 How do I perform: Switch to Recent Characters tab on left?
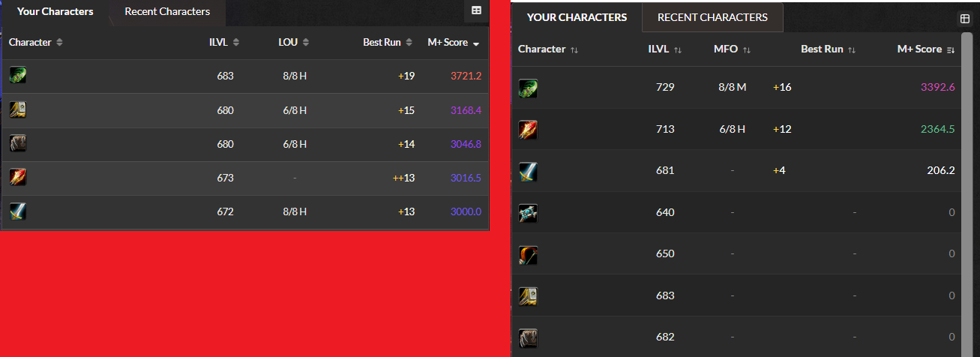coord(167,11)
